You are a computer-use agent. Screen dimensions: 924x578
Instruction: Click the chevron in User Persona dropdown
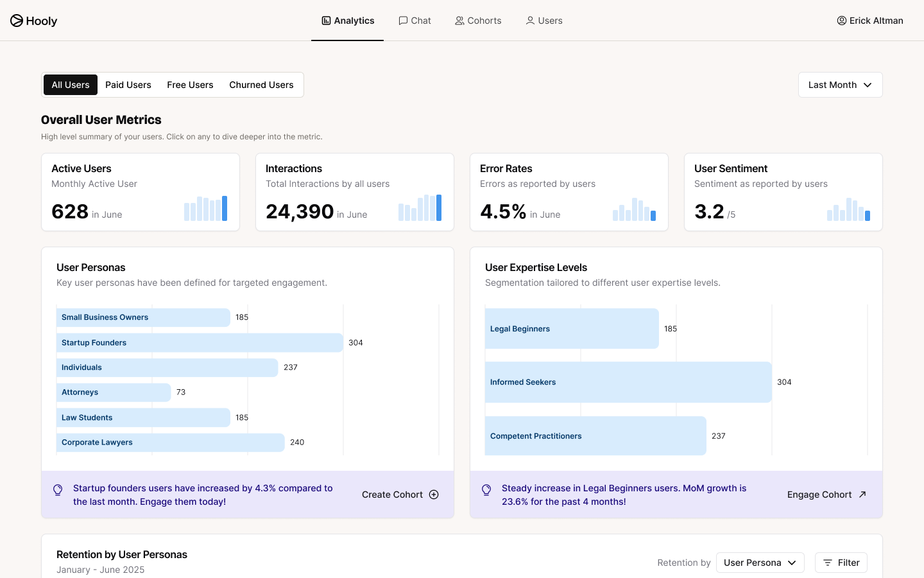click(792, 563)
